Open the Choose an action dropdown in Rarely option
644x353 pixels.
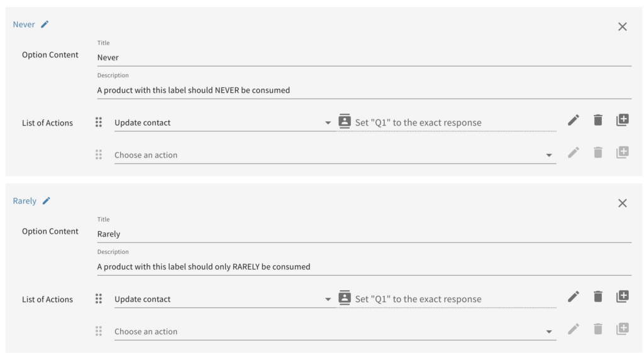[549, 332]
